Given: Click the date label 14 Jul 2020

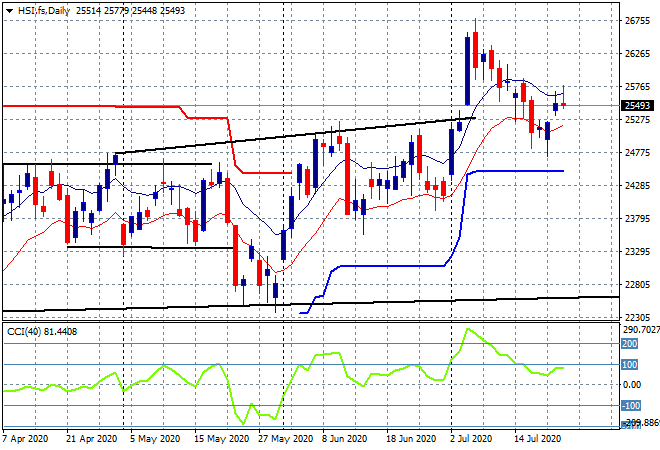Looking at the screenshot, I should tap(538, 439).
